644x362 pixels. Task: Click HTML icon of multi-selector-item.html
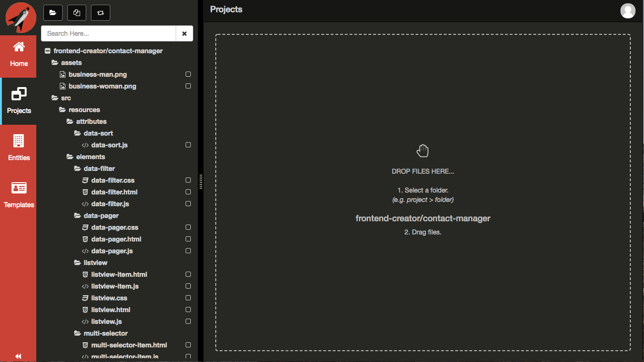point(85,345)
